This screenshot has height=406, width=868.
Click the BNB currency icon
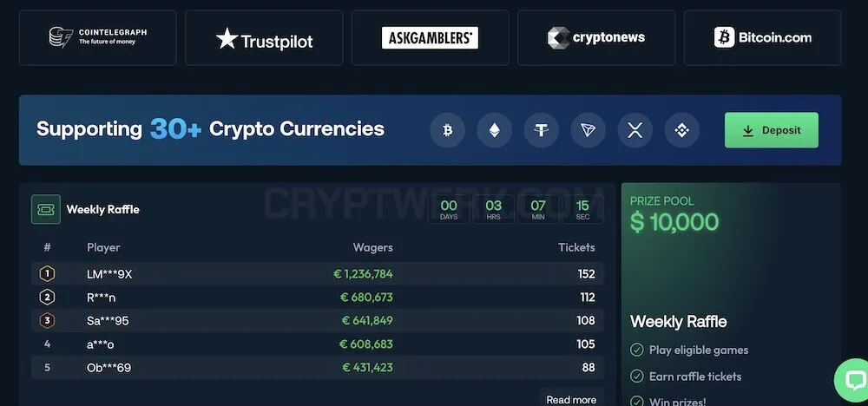click(682, 130)
